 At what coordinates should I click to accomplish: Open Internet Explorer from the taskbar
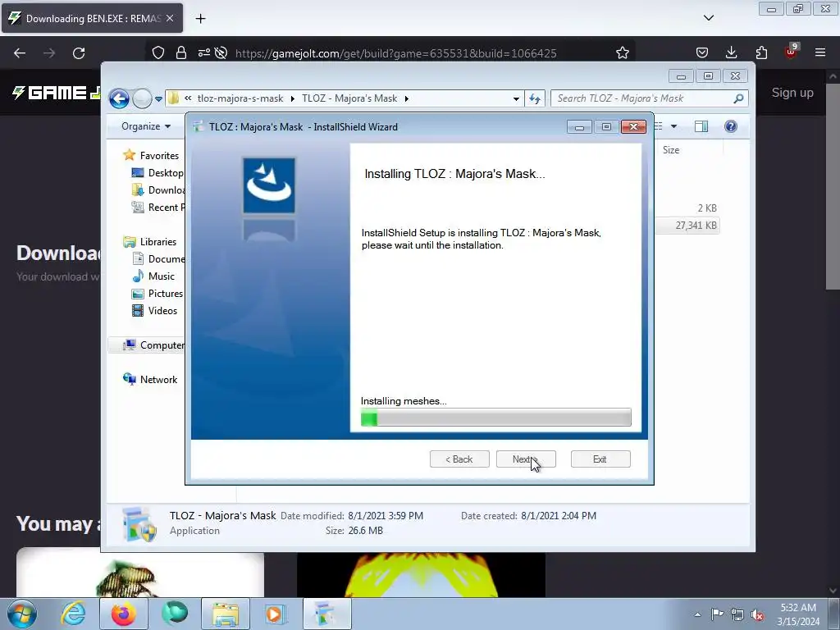click(73, 614)
